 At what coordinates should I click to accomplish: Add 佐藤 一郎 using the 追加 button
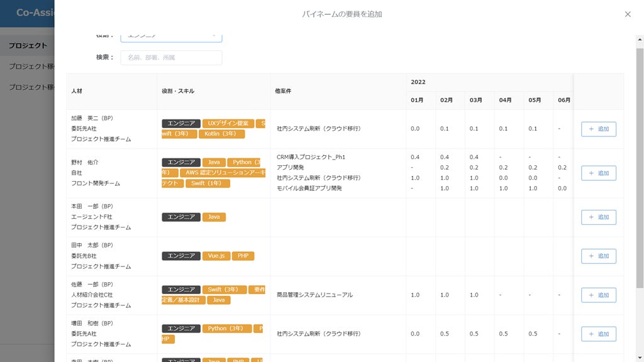(598, 295)
